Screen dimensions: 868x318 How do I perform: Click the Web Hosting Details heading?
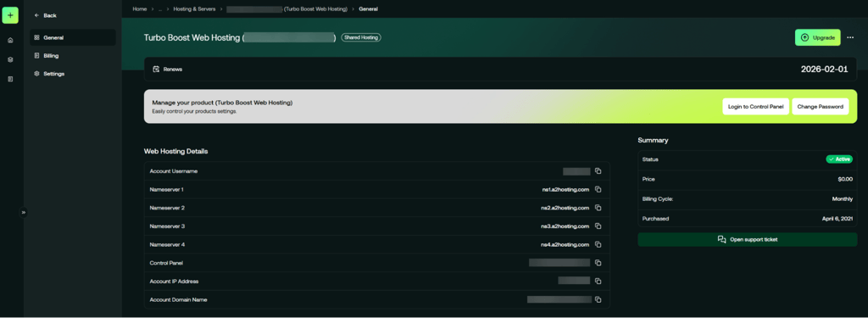[176, 151]
